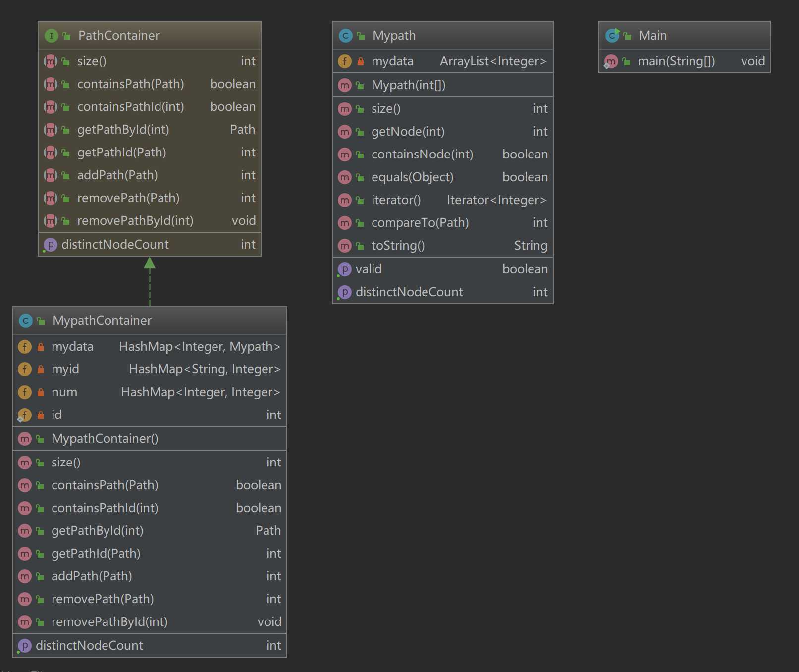Select Iterator<Integer> return type

coord(497,200)
